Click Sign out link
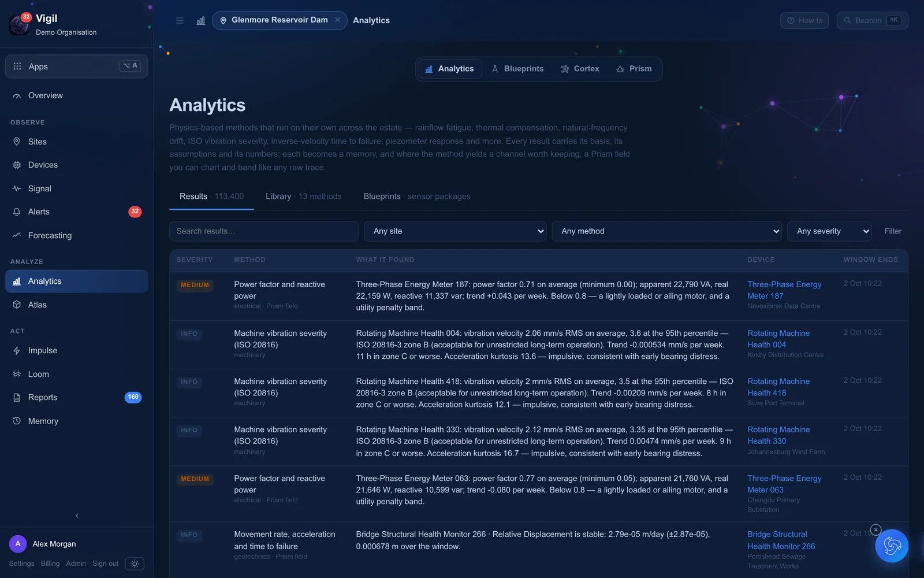This screenshot has width=924, height=578. pos(105,564)
